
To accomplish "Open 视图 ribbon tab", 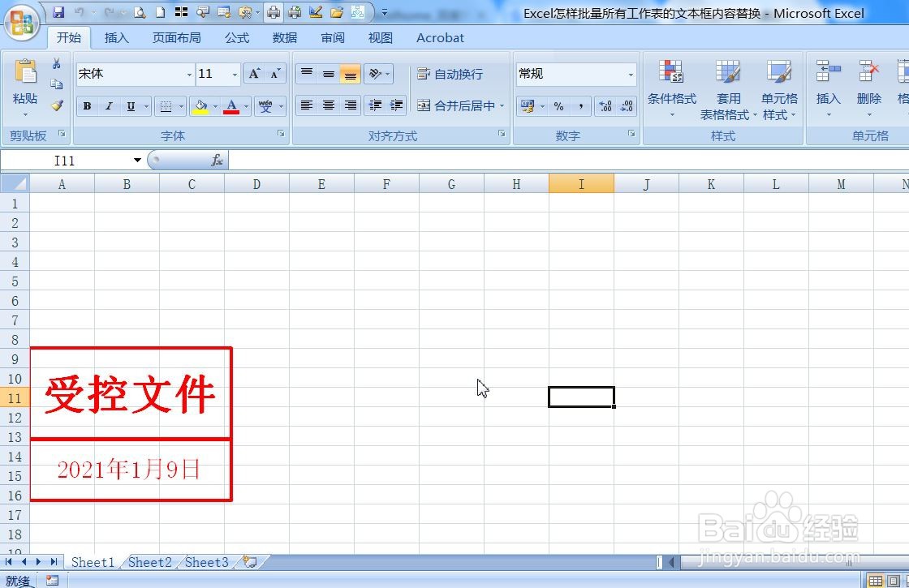I will tap(381, 37).
